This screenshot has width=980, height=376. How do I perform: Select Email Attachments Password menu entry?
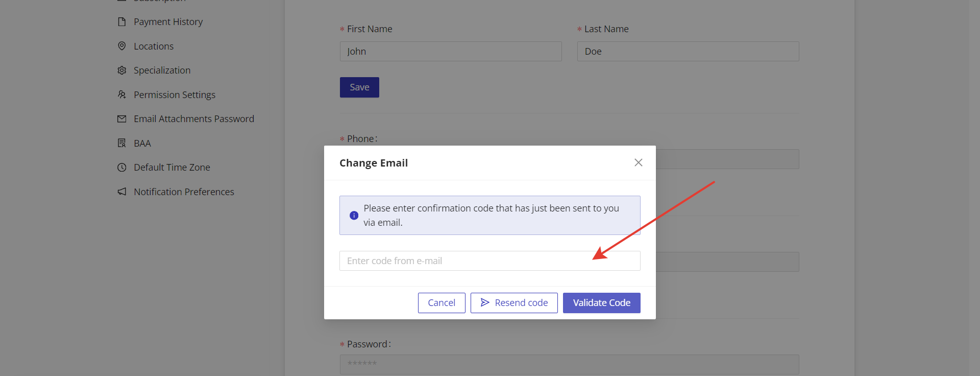point(193,119)
